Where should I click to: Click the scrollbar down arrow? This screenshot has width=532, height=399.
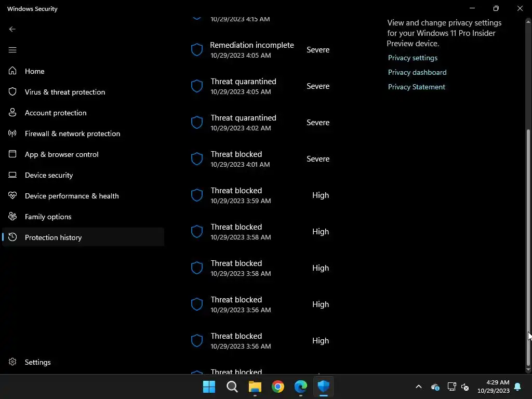pyautogui.click(x=528, y=369)
